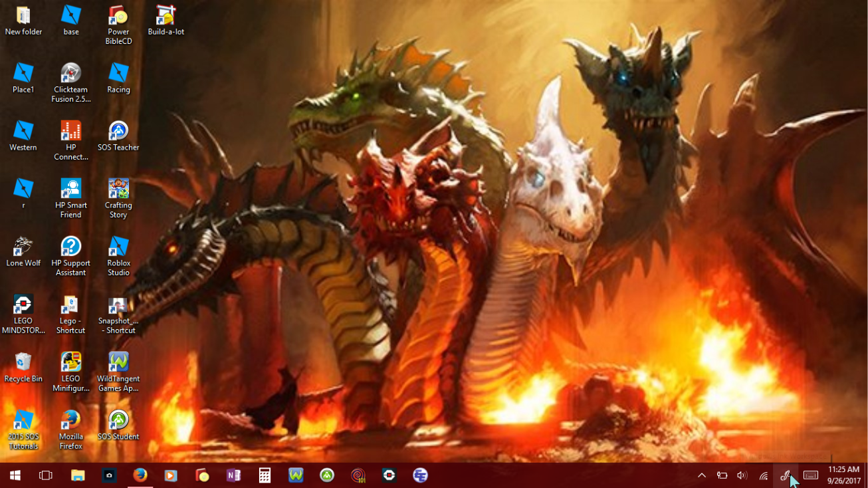This screenshot has width=868, height=488.
Task: Select the HP Smart Friend shortcut
Action: coord(71,199)
